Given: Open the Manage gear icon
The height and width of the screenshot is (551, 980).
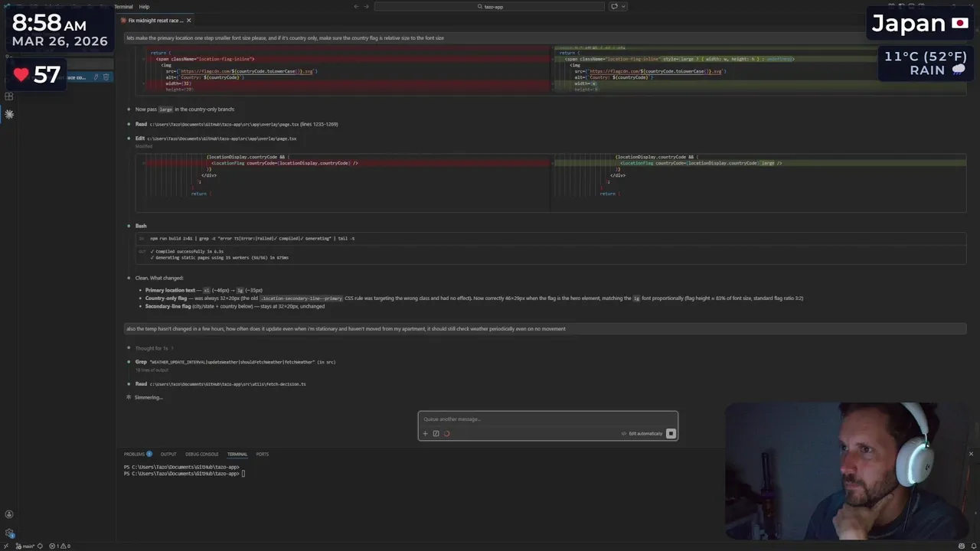Looking at the screenshot, I should click(9, 533).
